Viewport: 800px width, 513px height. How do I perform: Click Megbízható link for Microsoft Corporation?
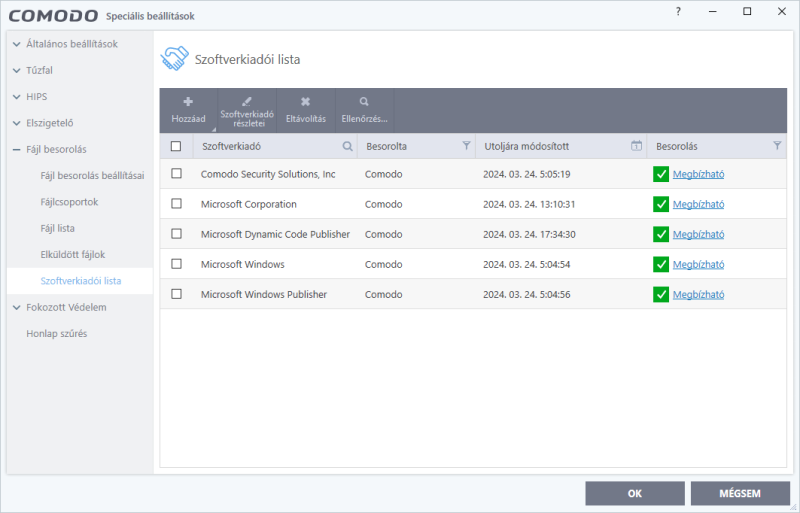698,204
